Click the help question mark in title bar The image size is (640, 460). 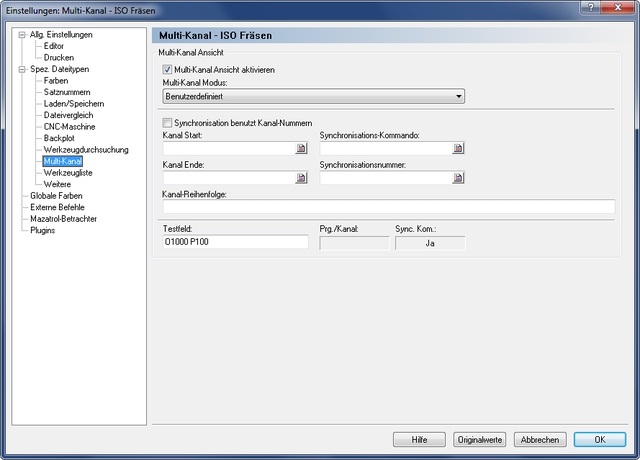590,7
